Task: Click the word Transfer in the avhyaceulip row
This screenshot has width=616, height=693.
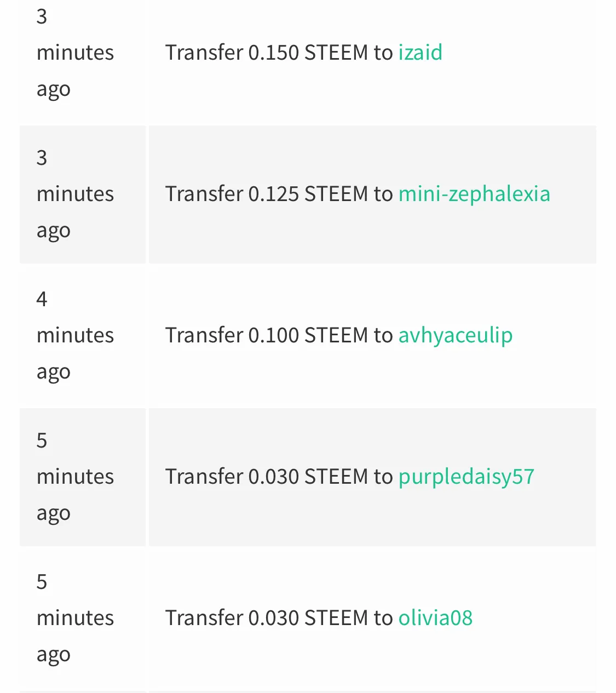Action: 204,335
